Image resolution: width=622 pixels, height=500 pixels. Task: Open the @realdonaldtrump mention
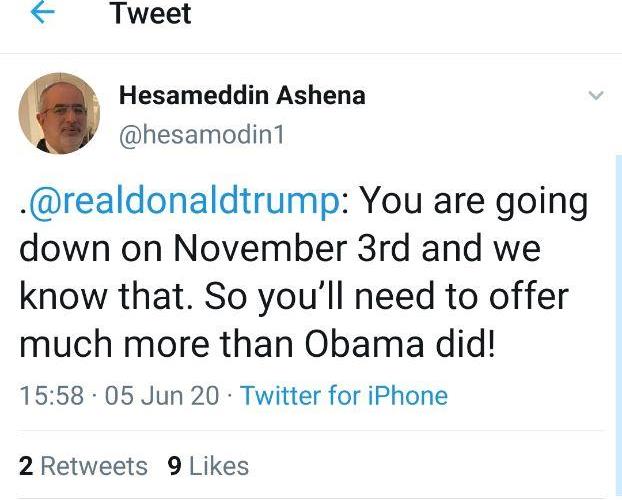[x=184, y=201]
